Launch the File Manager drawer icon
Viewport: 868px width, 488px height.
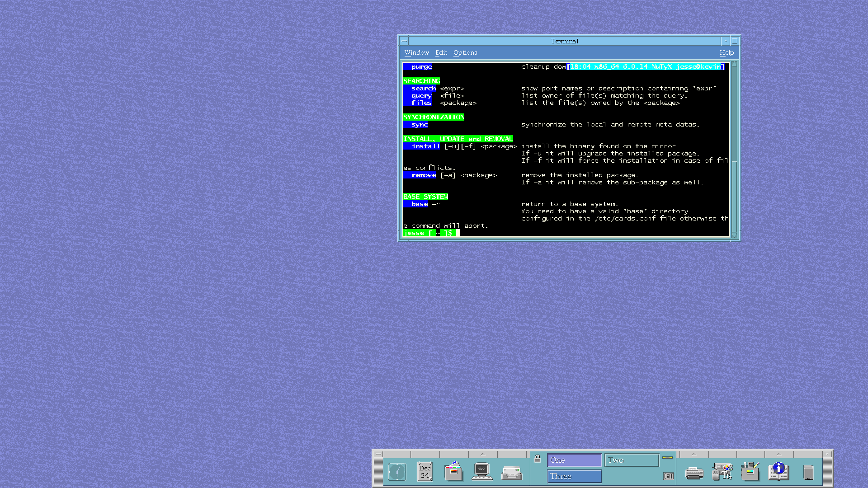(x=453, y=471)
